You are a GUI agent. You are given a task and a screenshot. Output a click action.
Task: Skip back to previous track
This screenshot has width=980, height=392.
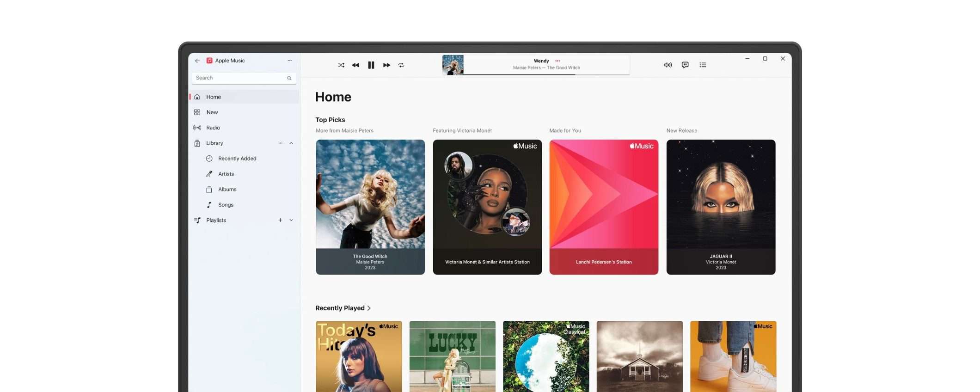[x=355, y=65]
